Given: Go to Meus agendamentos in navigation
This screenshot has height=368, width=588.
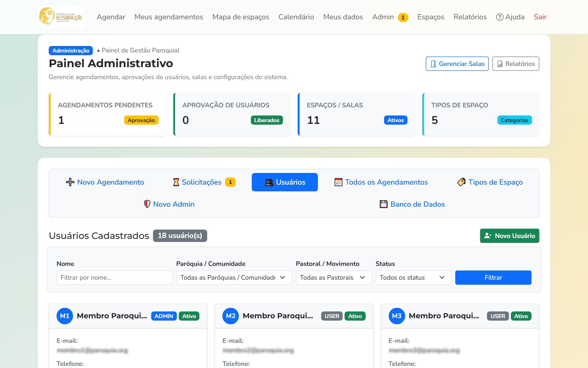Looking at the screenshot, I should pyautogui.click(x=169, y=17).
